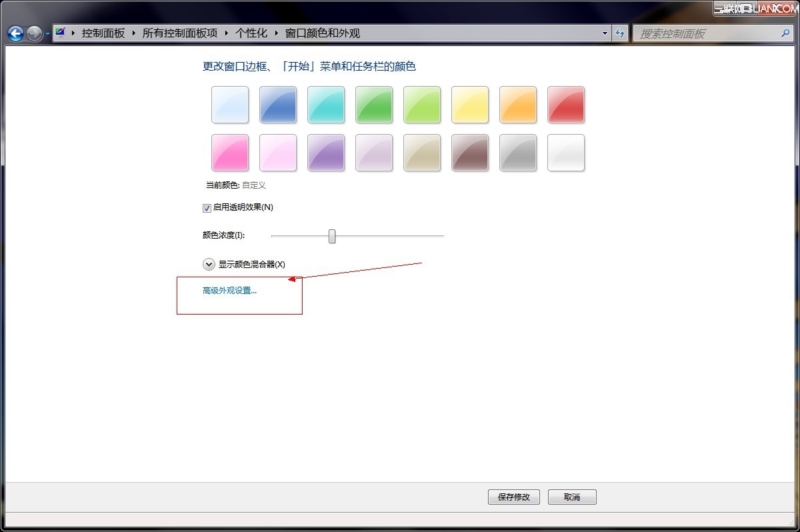Open recent pages dropdown next to Forward

pyautogui.click(x=47, y=34)
